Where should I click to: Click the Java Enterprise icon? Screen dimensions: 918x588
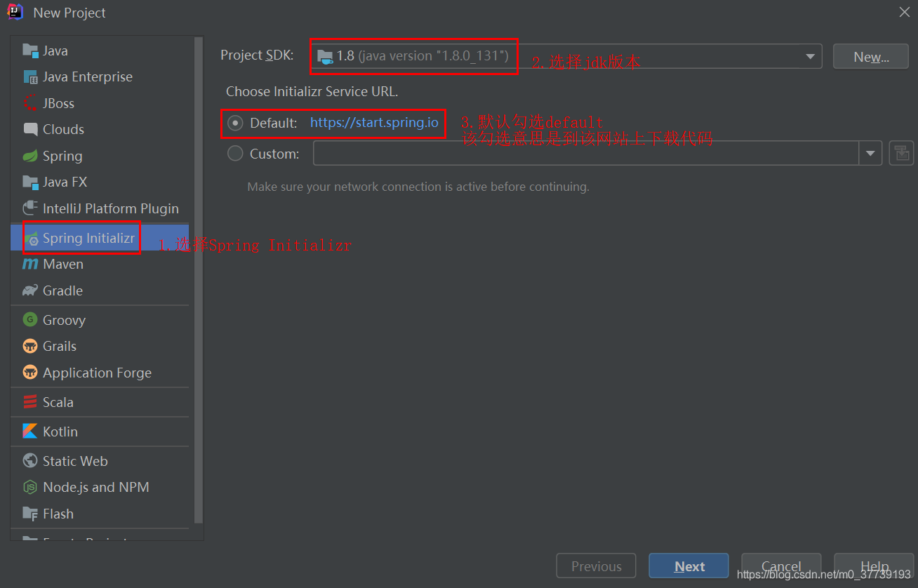point(30,76)
